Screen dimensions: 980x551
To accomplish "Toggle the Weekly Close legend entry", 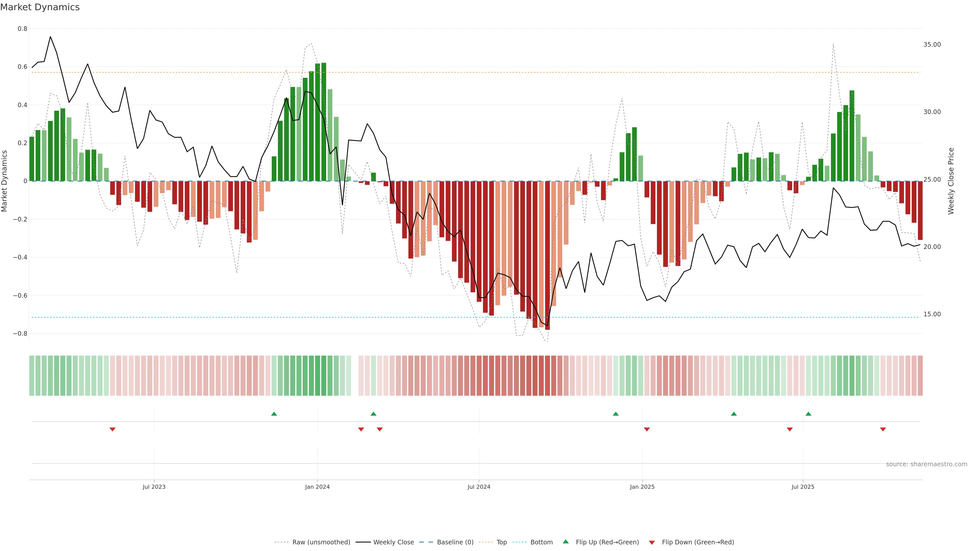I will [x=393, y=542].
